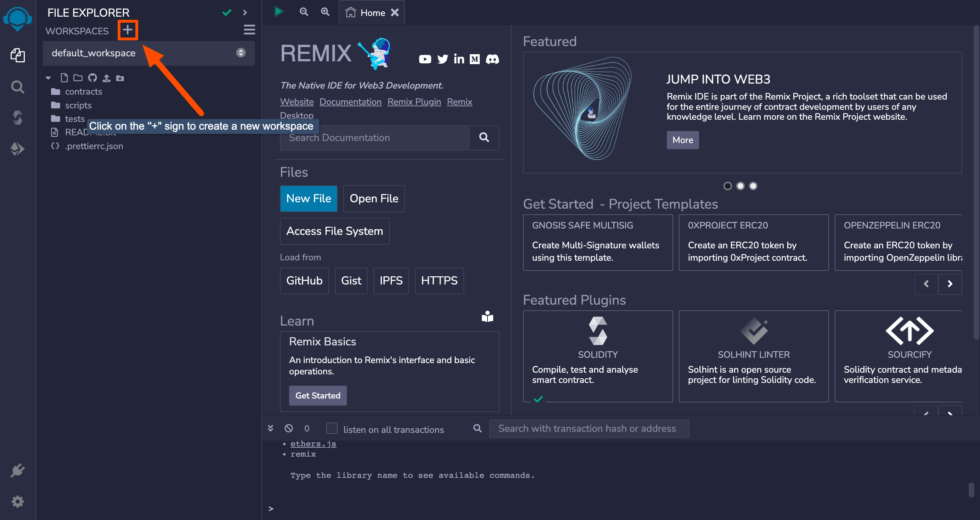Image resolution: width=980 pixels, height=520 pixels.
Task: Open the default_workspace dropdown
Action: tap(149, 53)
